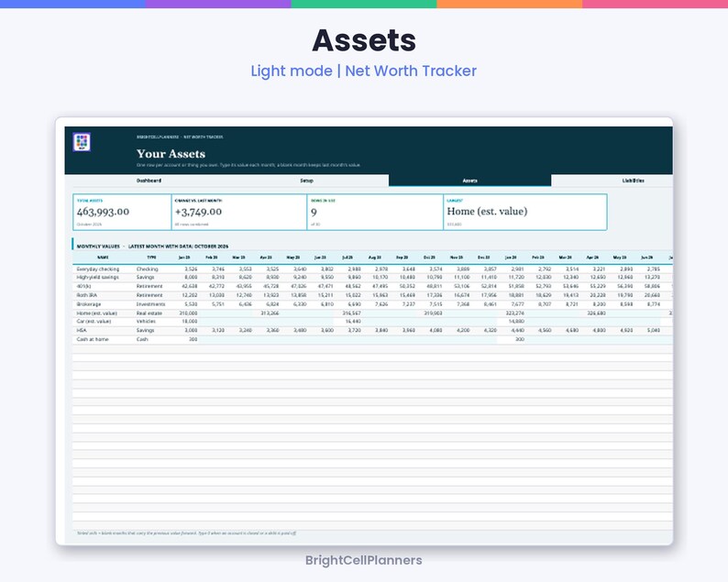
Task: Select the Monthly Values section heading
Action: (x=152, y=246)
